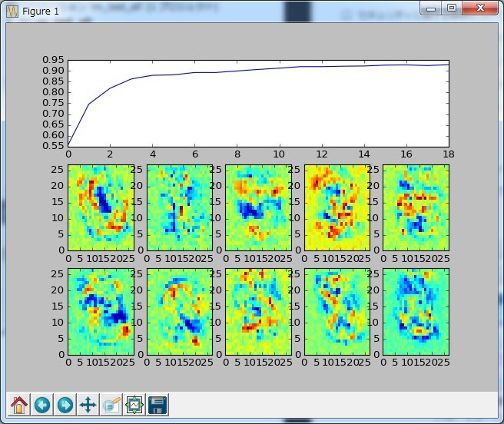This screenshot has width=504, height=424.
Task: Click the second heatmap in the top row
Action: (180, 207)
